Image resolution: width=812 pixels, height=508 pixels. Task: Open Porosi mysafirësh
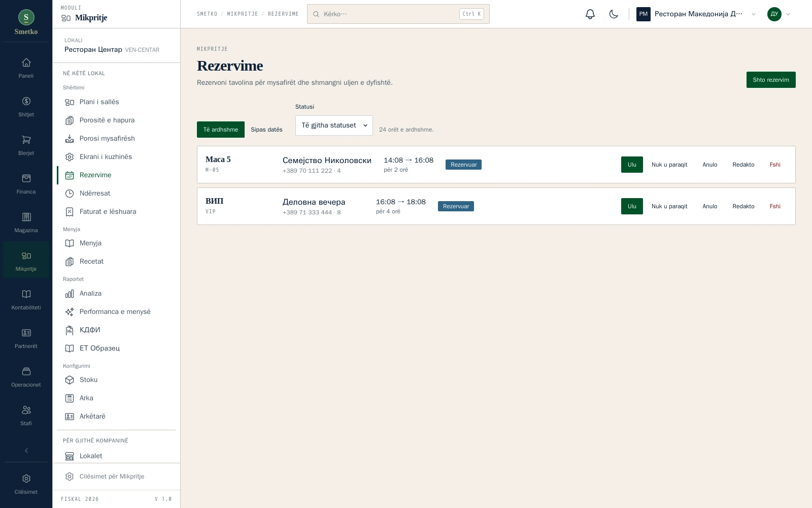pyautogui.click(x=116, y=139)
